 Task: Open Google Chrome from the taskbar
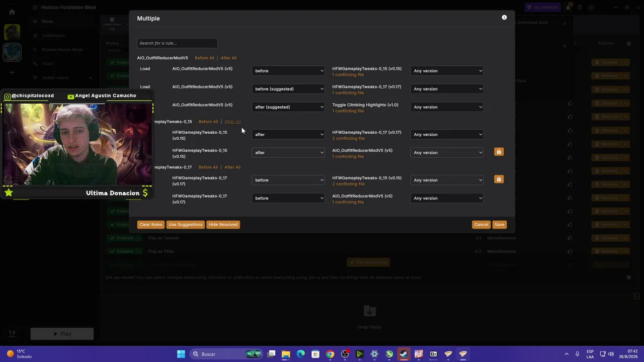tap(330, 354)
